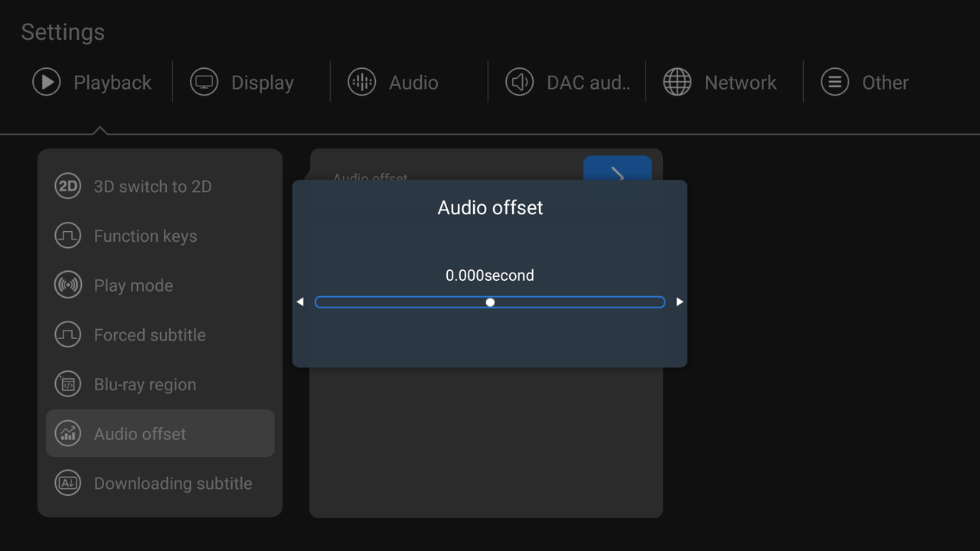Choose Play mode setting

[x=160, y=285]
